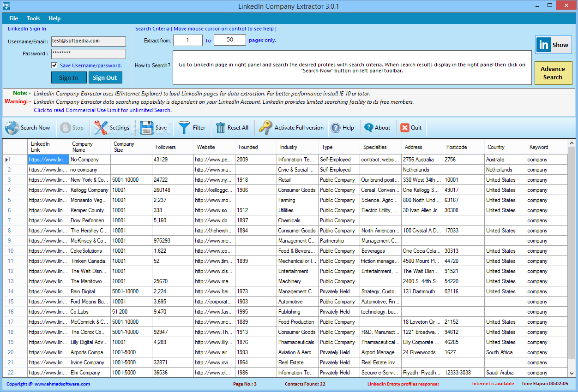The width and height of the screenshot is (578, 392).
Task: Click the LinkedIn Link column header
Action: [x=48, y=147]
